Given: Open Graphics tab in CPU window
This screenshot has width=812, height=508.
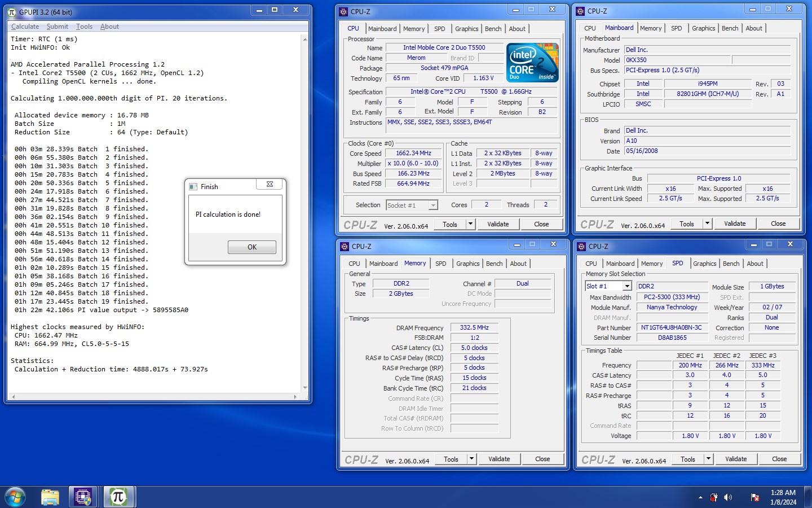Looking at the screenshot, I should 466,29.
